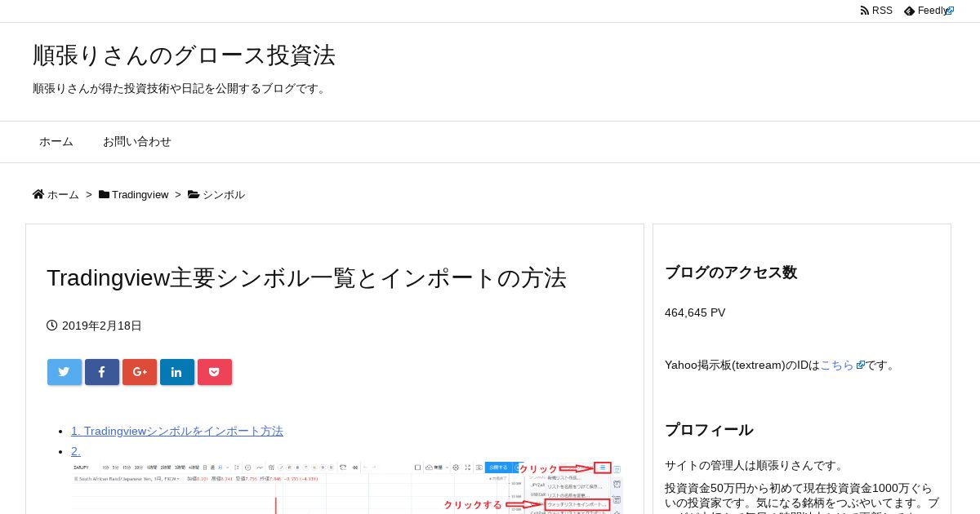Share the article on LinkedIn

pos(177,372)
